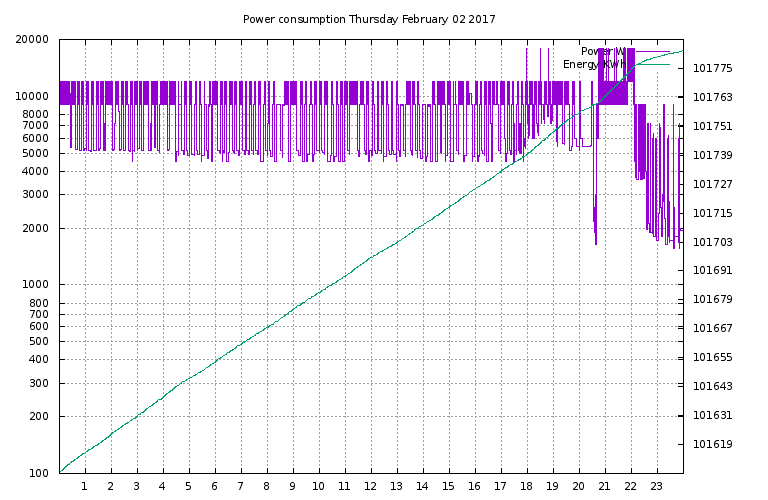Click the hour label '6' on x-axis

coord(215,486)
